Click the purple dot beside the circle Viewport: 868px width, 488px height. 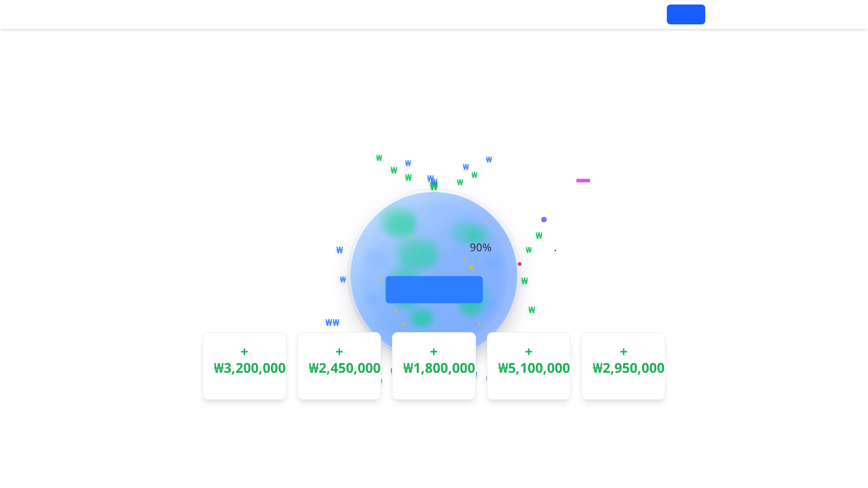coord(544,219)
